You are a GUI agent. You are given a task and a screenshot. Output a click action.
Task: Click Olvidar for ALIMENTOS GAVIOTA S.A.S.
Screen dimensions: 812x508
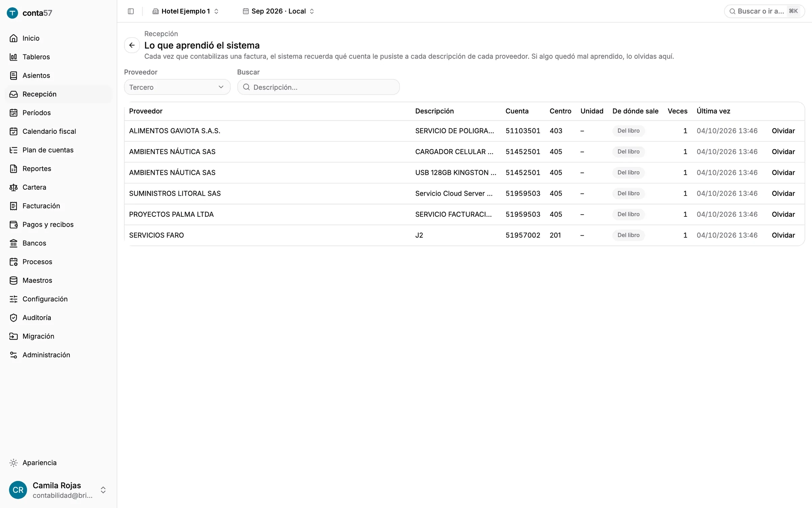pyautogui.click(x=783, y=131)
